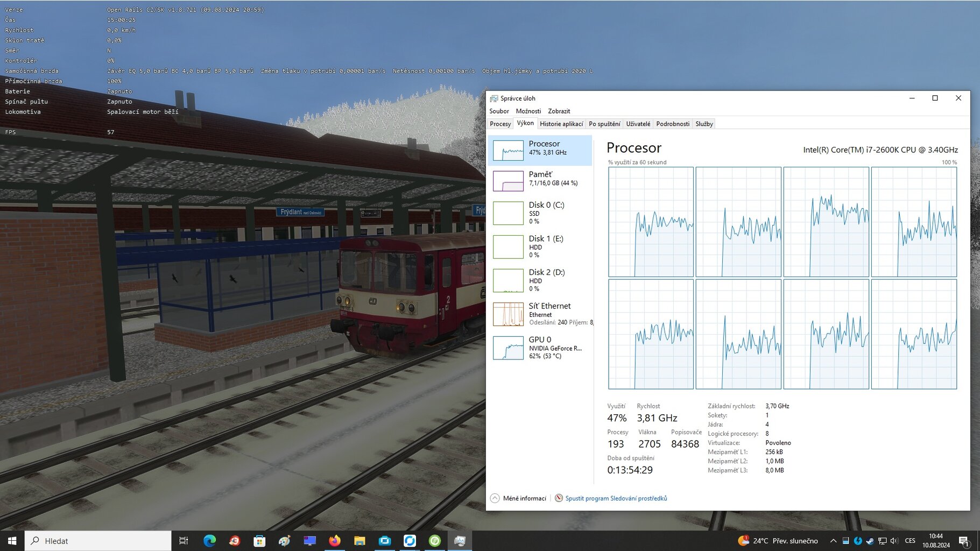Open network status tray icon
The height and width of the screenshot is (551, 980).
click(x=882, y=541)
